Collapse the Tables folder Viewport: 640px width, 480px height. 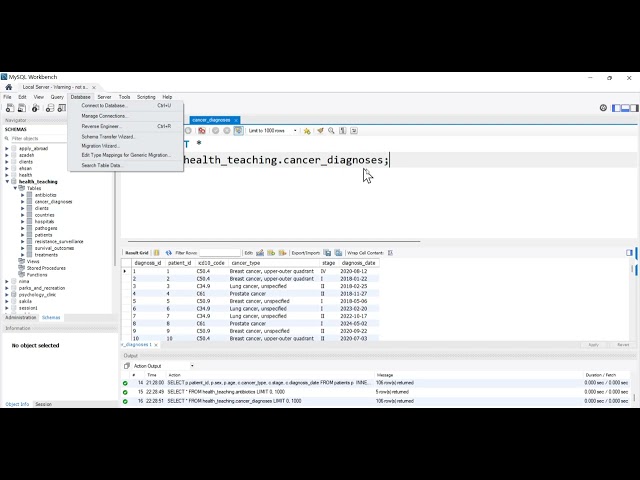click(x=15, y=188)
